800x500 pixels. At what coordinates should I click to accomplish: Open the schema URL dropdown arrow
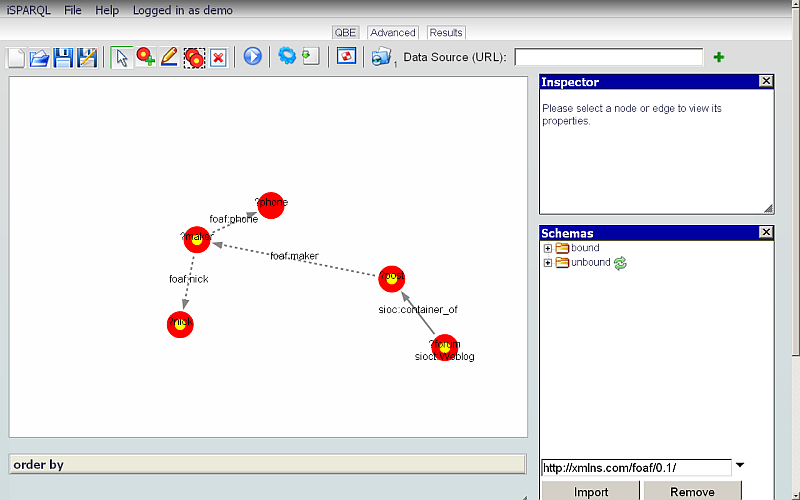point(740,465)
